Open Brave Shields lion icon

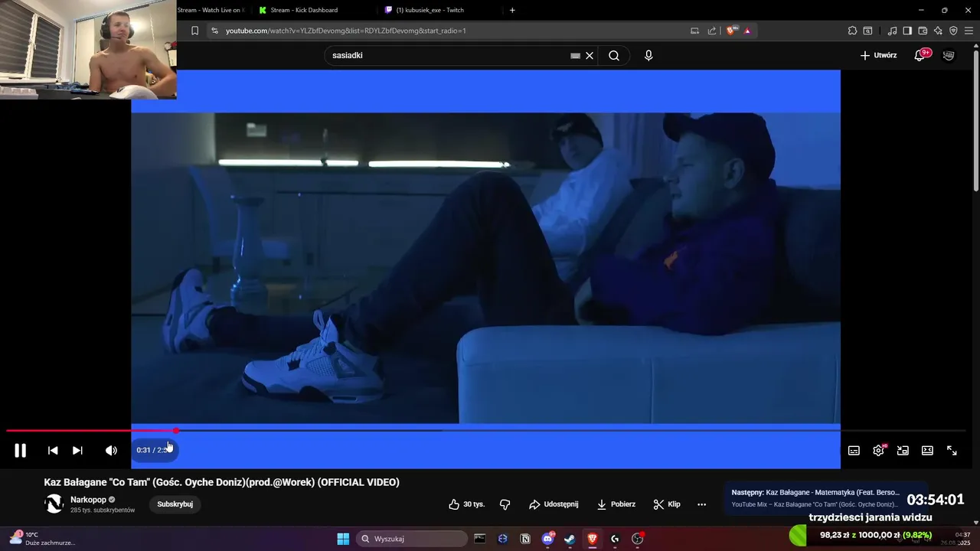tap(731, 31)
